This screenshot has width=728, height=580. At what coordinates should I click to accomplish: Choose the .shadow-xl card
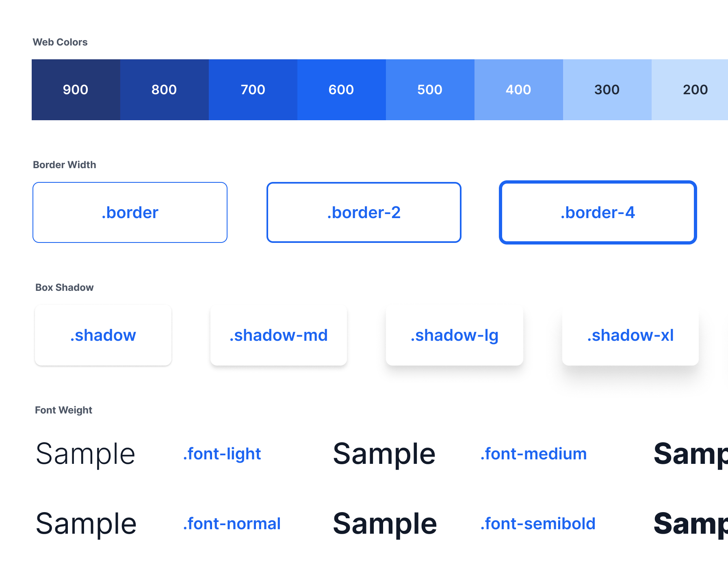pyautogui.click(x=630, y=335)
